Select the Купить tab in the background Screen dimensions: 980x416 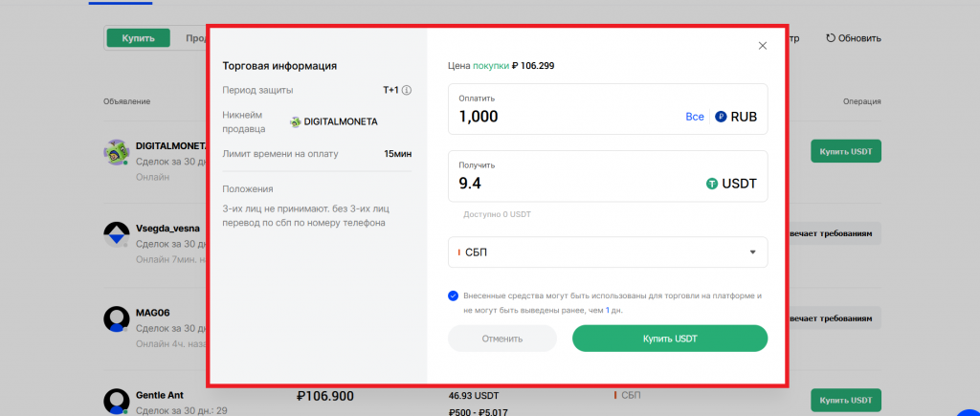(x=138, y=38)
